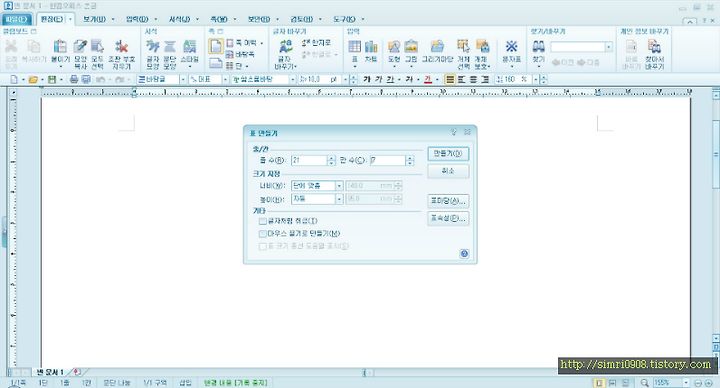Open 글자 모양 (character shape) icon
720x388 pixels.
click(x=152, y=46)
